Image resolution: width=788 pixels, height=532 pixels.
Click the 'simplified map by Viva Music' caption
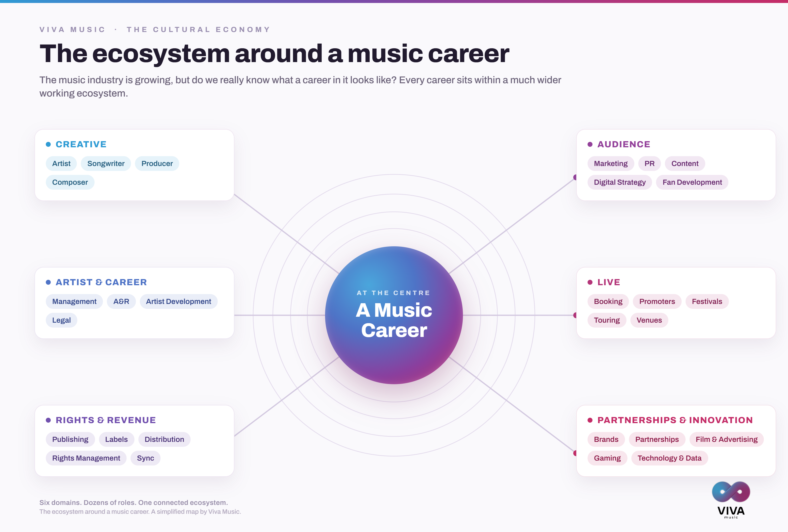(x=140, y=512)
